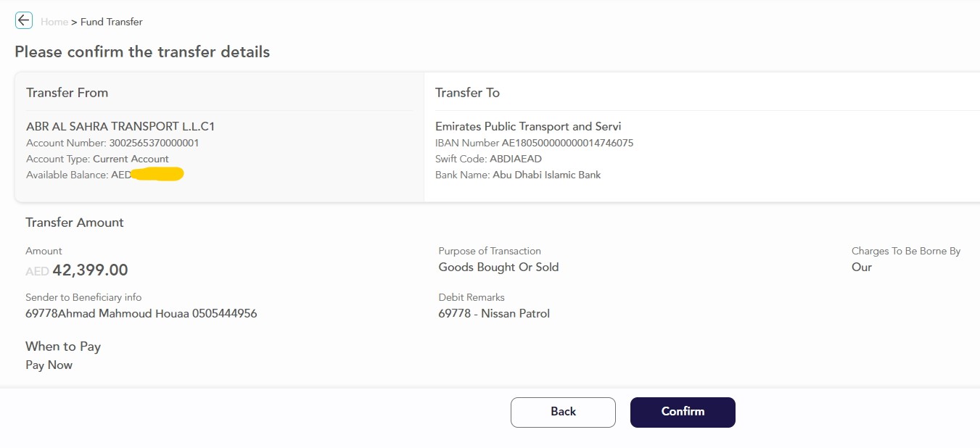This screenshot has height=448, width=980.
Task: Go back using the Back button
Action: pyautogui.click(x=563, y=412)
